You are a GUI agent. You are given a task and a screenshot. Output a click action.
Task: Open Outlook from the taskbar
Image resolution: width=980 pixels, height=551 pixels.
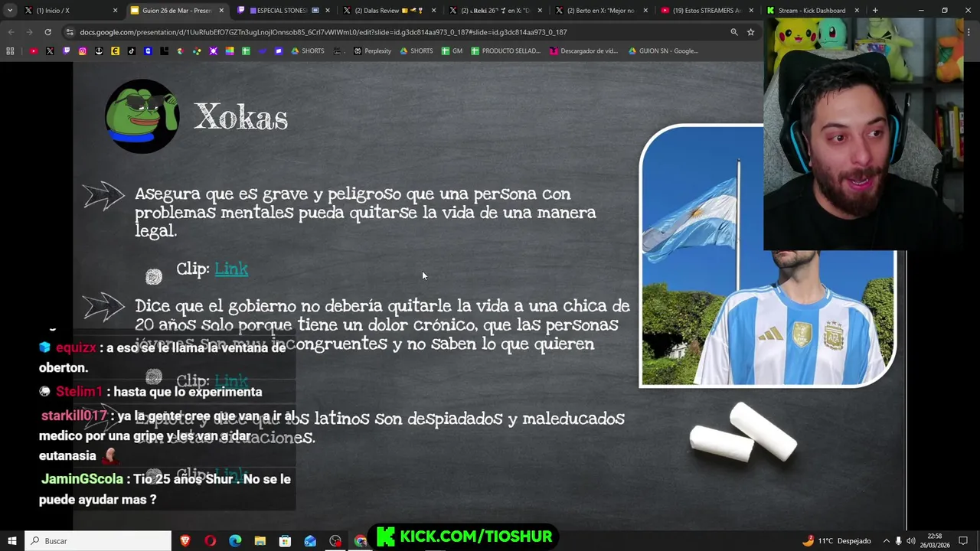310,541
